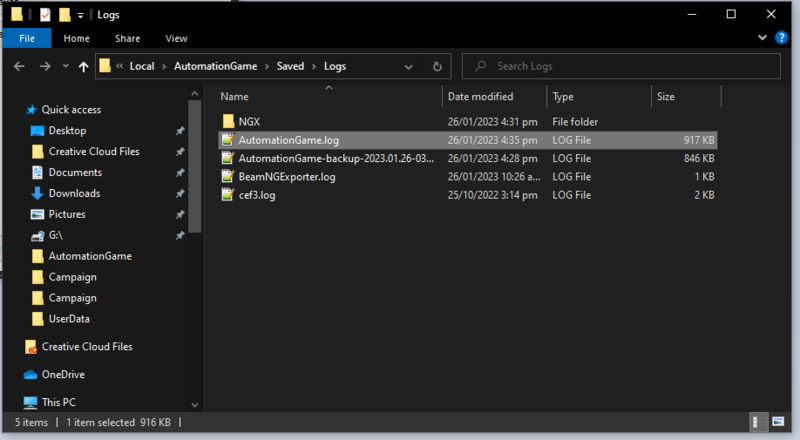Select the AutomationGame-backup log file icon
This screenshot has height=440, width=800.
[x=228, y=158]
